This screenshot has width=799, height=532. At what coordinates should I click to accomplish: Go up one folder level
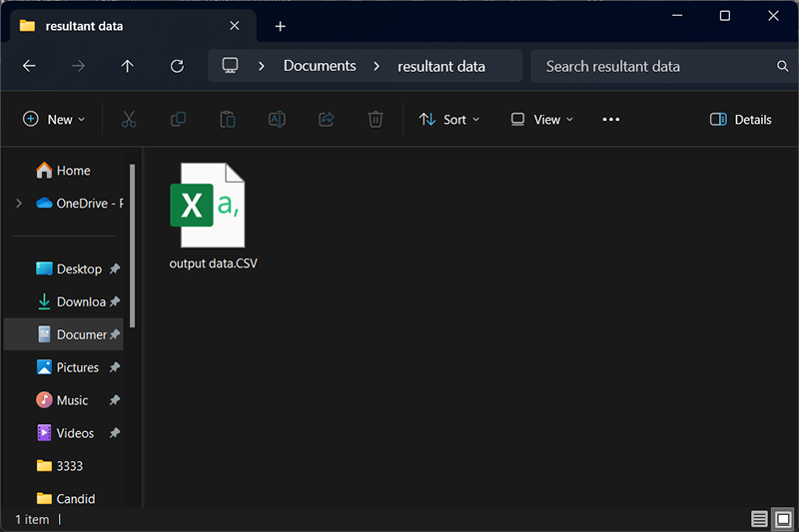pos(127,66)
